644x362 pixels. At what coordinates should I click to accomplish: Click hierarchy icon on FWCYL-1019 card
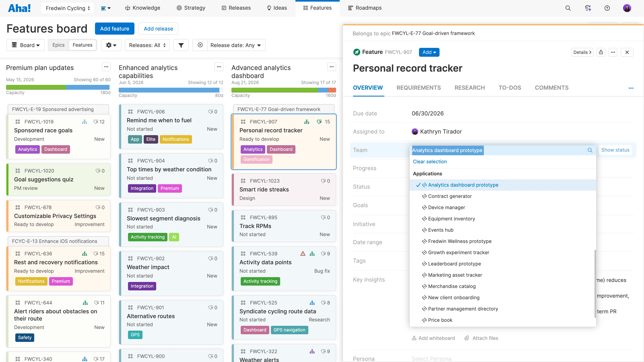point(85,122)
